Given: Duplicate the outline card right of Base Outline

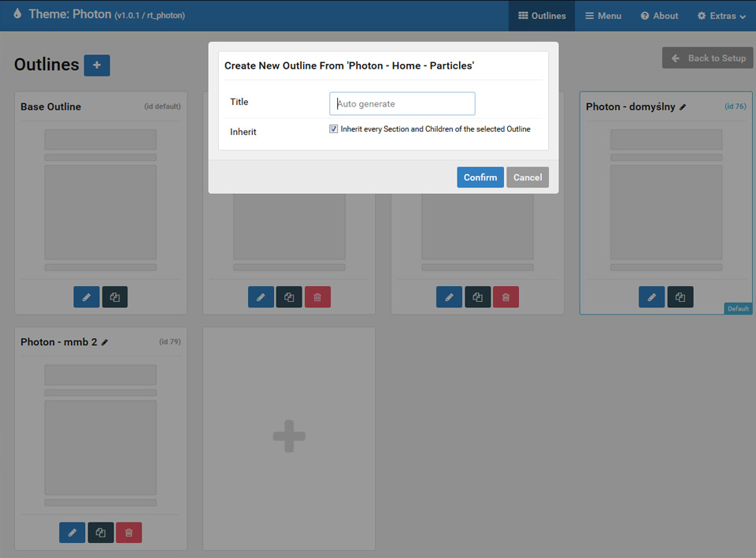Looking at the screenshot, I should click(289, 297).
